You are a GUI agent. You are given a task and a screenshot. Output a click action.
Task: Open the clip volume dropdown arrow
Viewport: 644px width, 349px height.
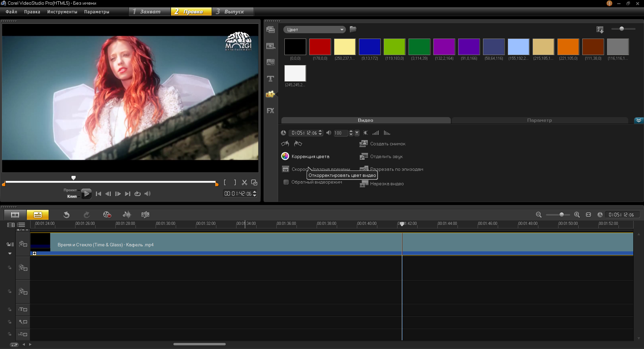(x=357, y=133)
